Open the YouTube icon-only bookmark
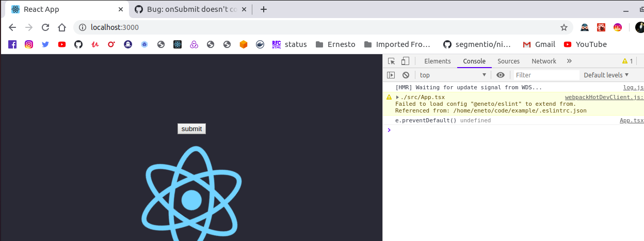 [62, 44]
